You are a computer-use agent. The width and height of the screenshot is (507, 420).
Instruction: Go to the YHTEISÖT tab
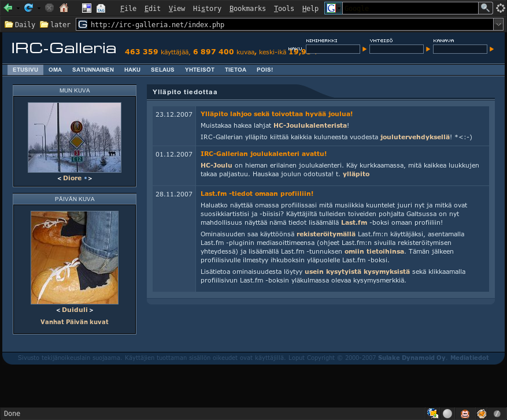point(199,70)
